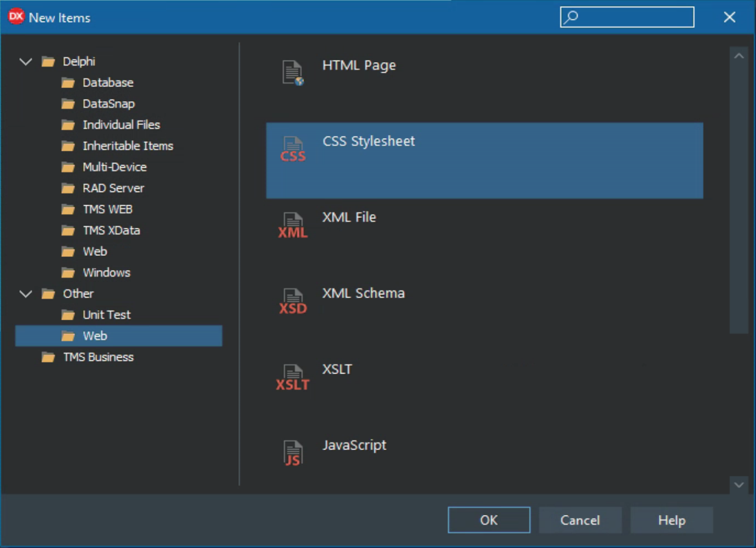Collapse the Delphi tree node

pos(26,62)
